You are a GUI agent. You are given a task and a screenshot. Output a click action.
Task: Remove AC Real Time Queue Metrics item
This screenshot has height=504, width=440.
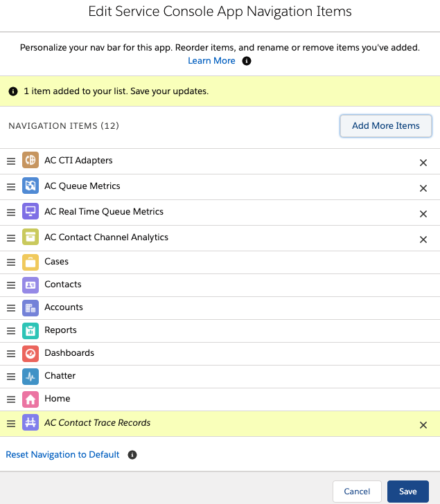[x=423, y=214]
